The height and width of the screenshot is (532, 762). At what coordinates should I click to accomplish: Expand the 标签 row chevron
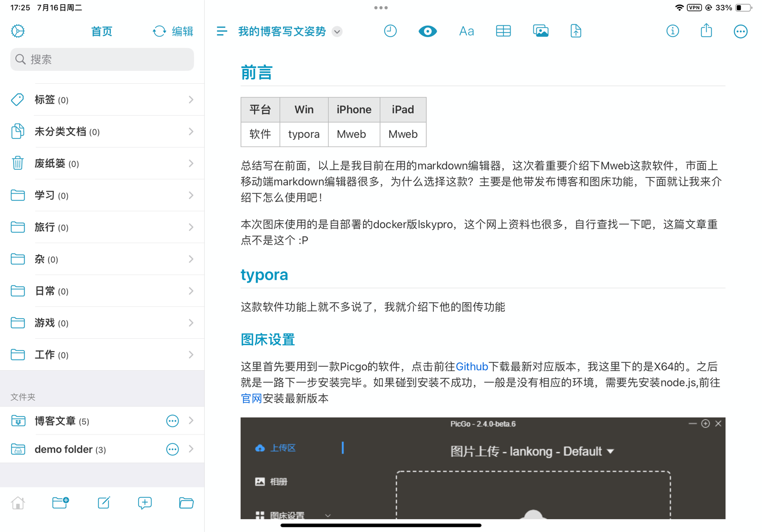[191, 99]
